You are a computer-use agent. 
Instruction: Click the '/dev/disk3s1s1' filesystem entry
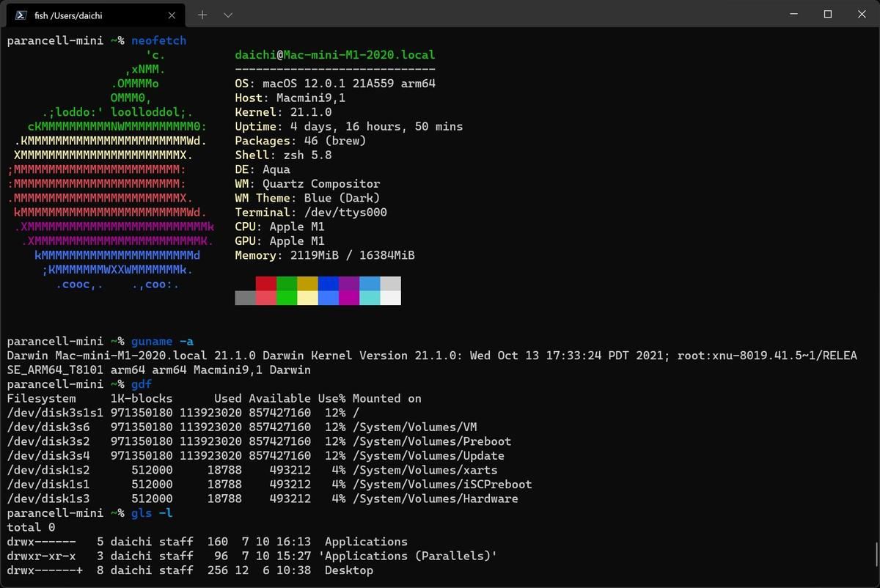tap(55, 413)
